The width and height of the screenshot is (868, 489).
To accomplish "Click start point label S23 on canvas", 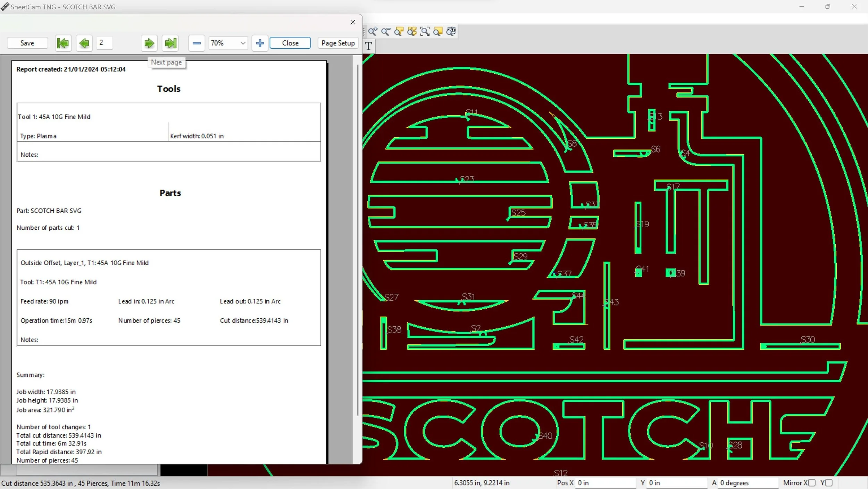I will coord(467,179).
